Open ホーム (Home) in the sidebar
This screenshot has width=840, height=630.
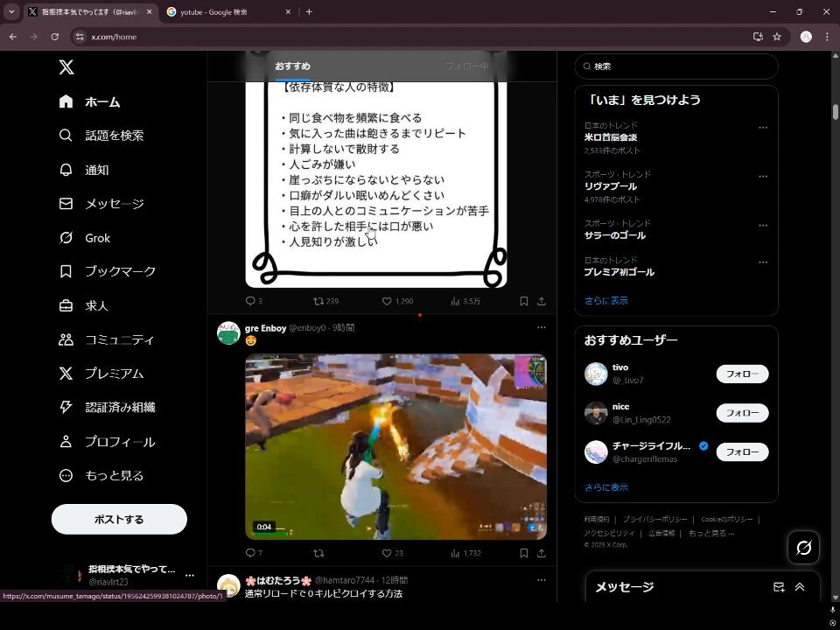89,101
